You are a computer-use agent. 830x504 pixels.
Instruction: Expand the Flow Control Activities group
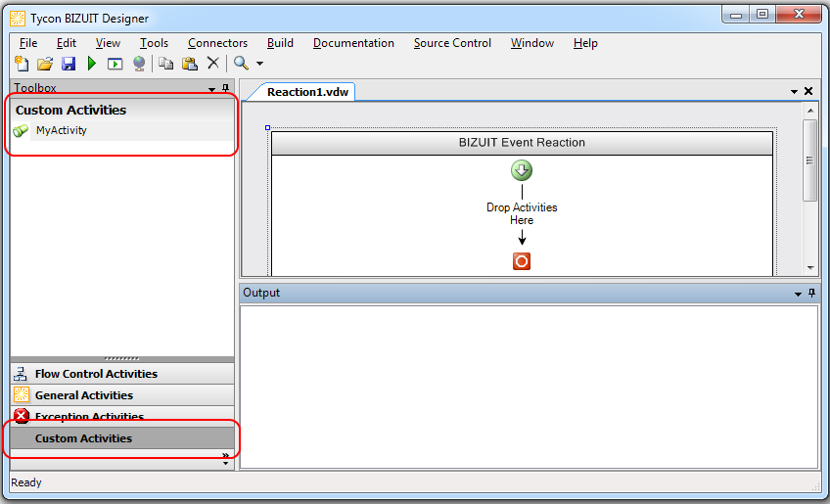click(122, 374)
